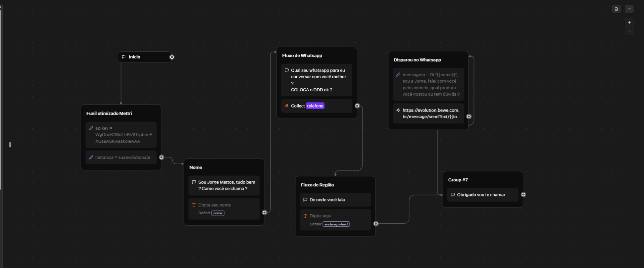Click the pencil icon beside apikey variable
Screen dimensions: 644x268
(91, 128)
